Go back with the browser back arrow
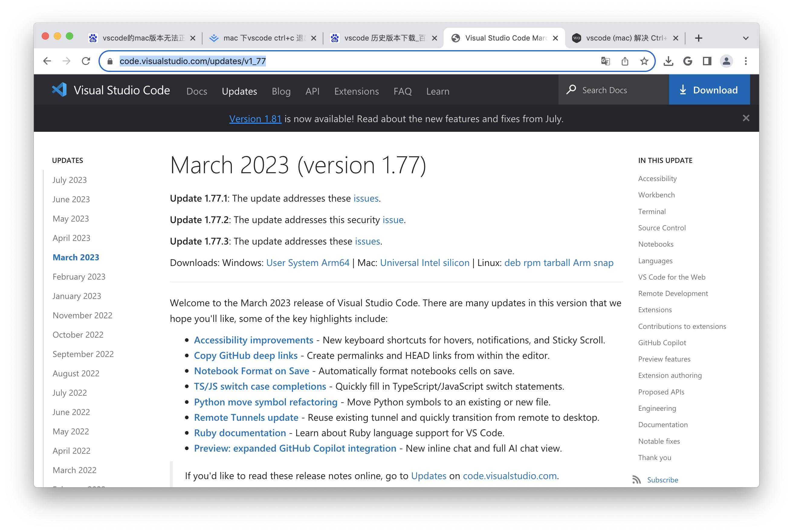This screenshot has height=532, width=793. pyautogui.click(x=47, y=61)
